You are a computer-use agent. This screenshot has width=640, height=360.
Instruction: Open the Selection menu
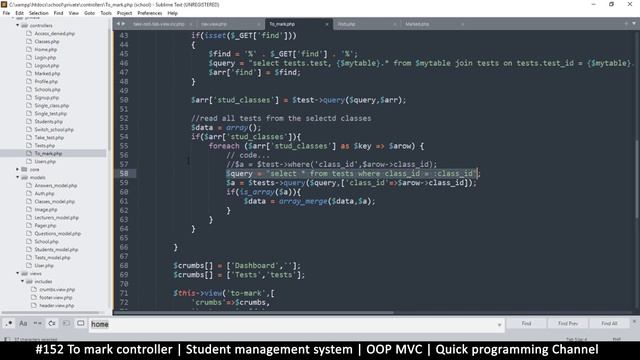pos(38,13)
